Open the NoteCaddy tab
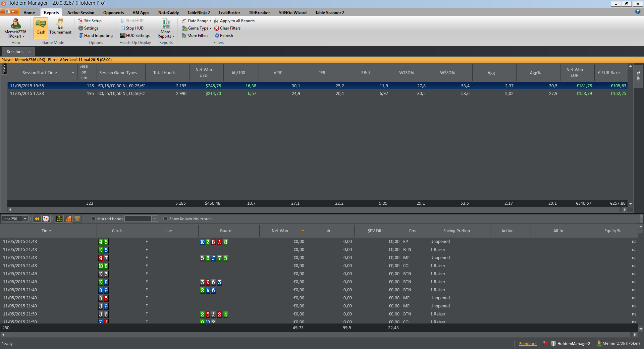644x349 pixels. (168, 13)
